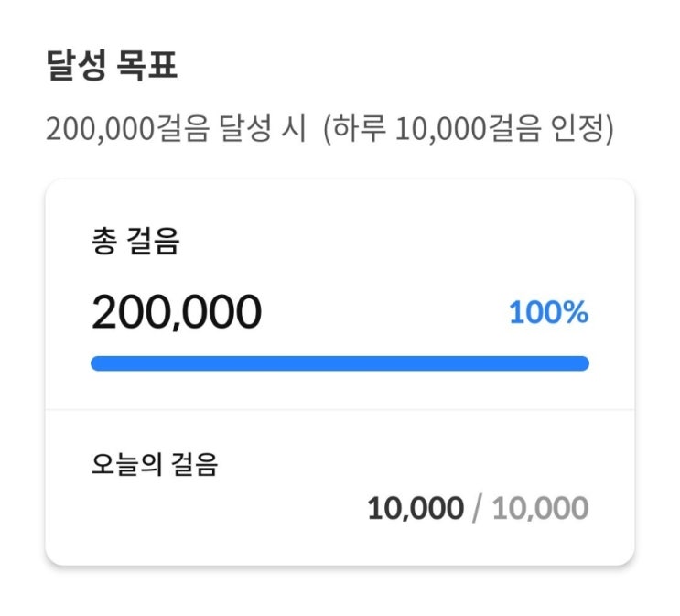Click the "달성 목표" heading
680x616 pixels.
112,68
